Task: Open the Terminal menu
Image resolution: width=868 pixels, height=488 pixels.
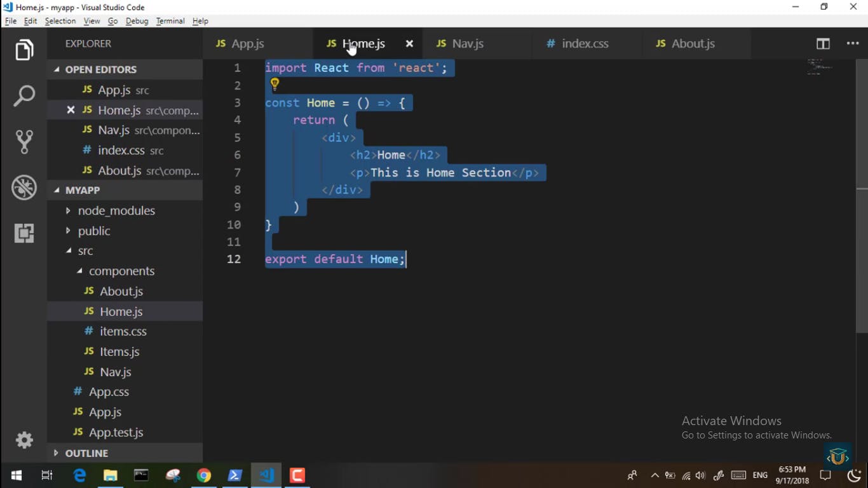Action: (x=170, y=21)
